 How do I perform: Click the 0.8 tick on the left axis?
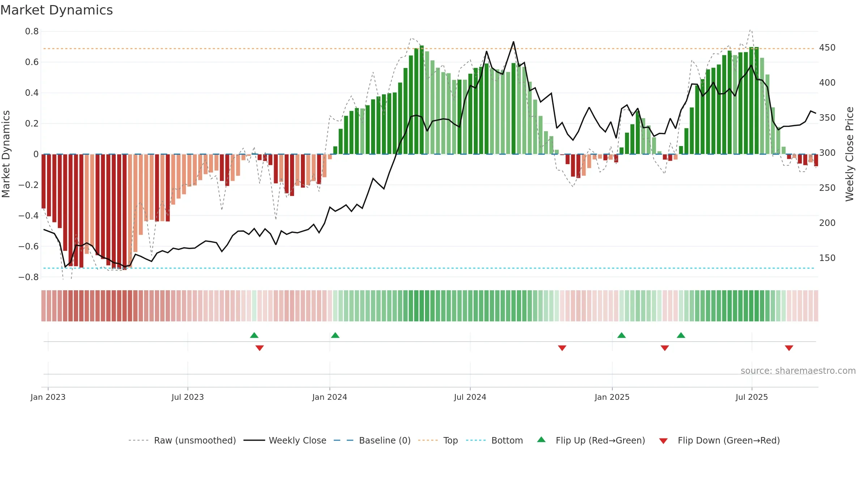point(32,31)
